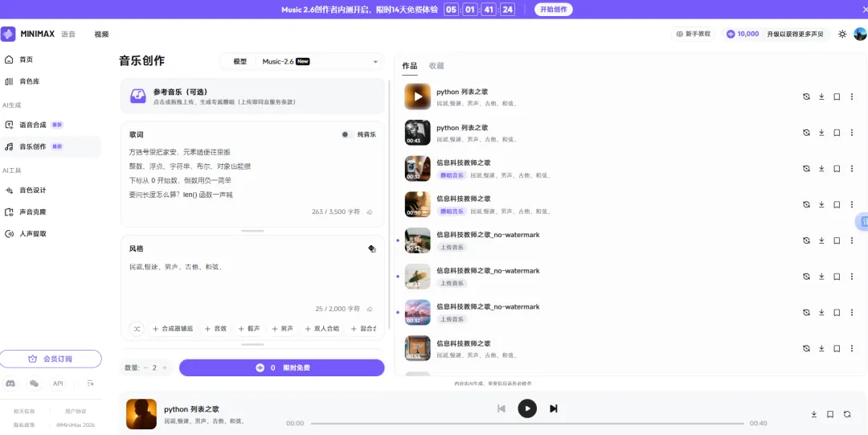
Task: Open 会员订阅 subscription
Action: (x=51, y=359)
